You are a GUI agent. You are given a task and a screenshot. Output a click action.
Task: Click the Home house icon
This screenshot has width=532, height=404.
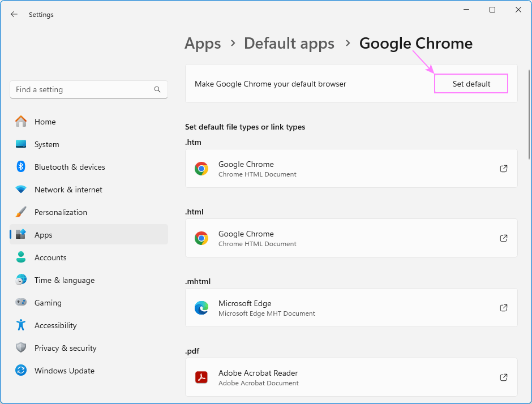coord(21,121)
